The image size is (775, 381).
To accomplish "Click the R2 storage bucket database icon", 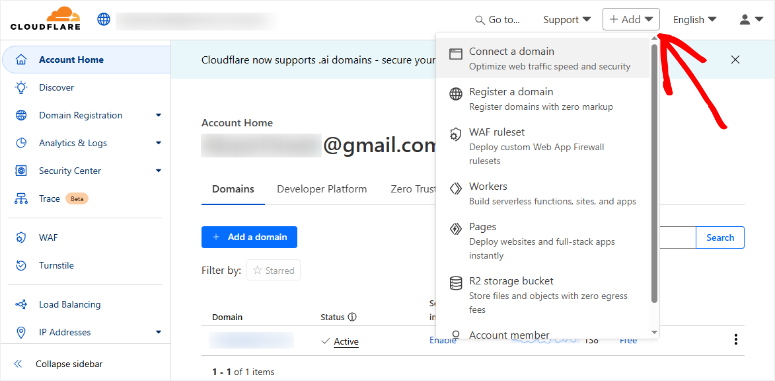I will [455, 283].
